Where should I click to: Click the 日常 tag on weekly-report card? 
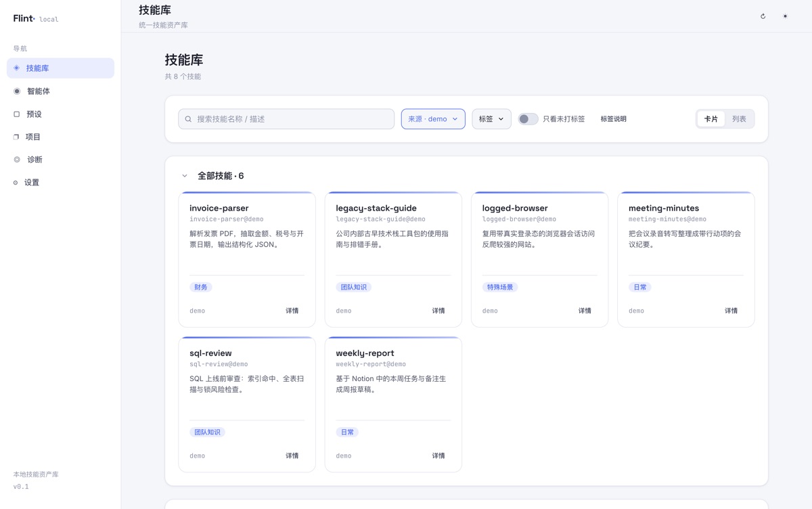[347, 432]
